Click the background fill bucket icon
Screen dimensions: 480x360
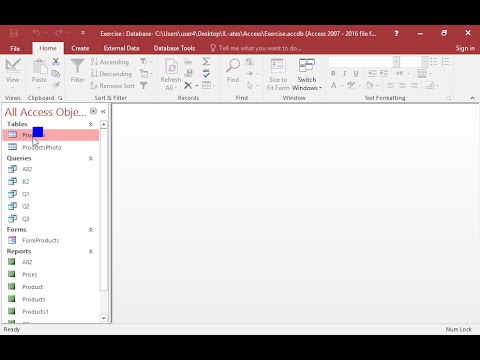(x=369, y=85)
